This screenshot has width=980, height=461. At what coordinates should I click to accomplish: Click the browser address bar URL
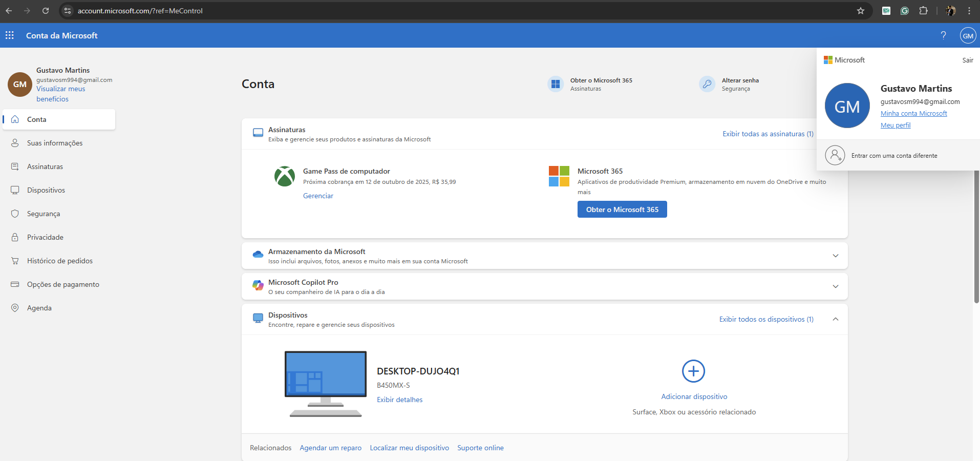(x=140, y=11)
